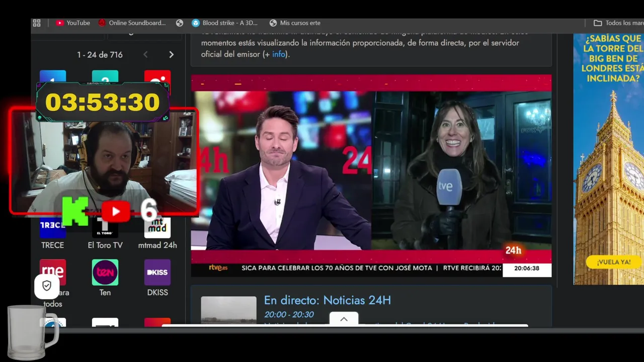The image size is (644, 362).
Task: Click the Big Ben advertisement banner
Action: point(609,159)
